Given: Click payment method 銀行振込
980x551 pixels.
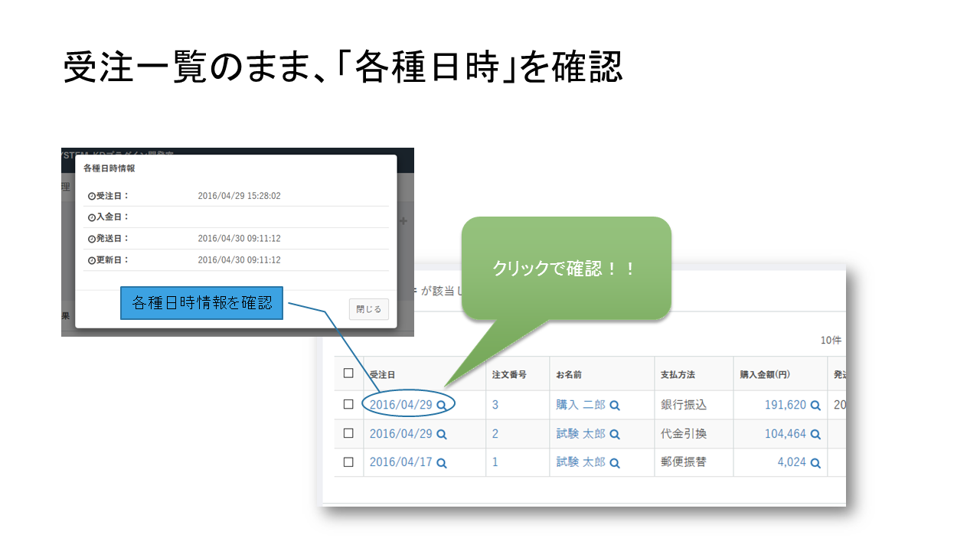Looking at the screenshot, I should [684, 405].
